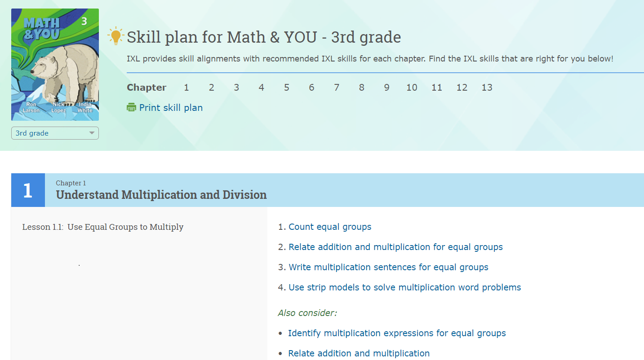The height and width of the screenshot is (360, 644).
Task: Select chapter 13 in chapter navigation
Action: click(x=487, y=88)
